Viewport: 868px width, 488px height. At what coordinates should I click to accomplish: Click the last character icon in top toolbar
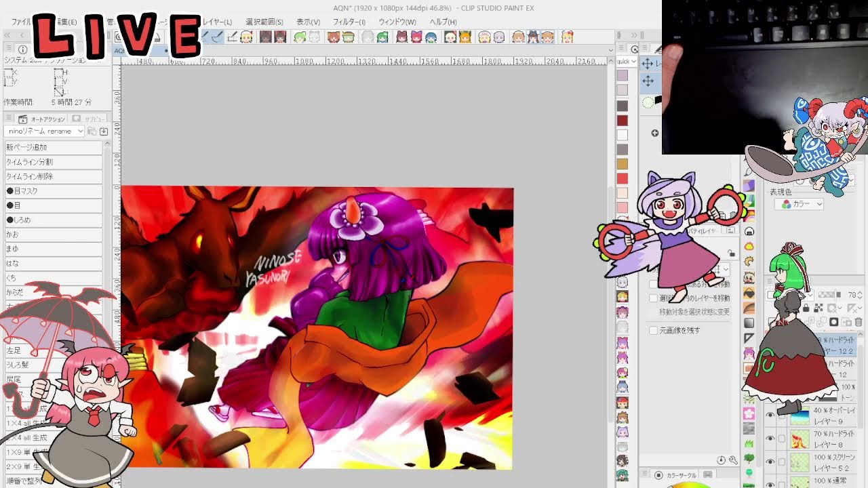[x=567, y=37]
